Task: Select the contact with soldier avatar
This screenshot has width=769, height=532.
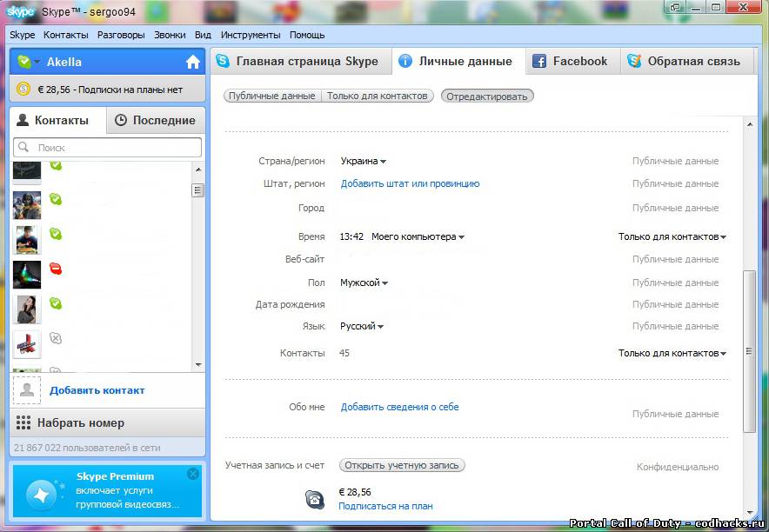Action: coord(27,205)
